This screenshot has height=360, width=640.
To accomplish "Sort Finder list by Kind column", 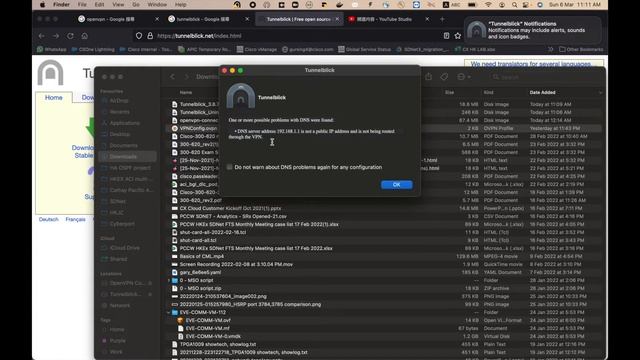I will [488, 93].
